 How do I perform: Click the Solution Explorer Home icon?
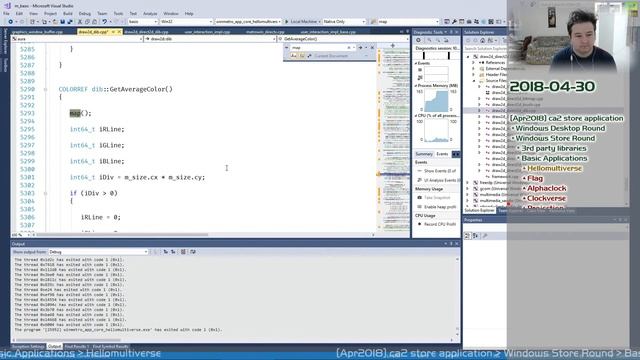coord(482,40)
